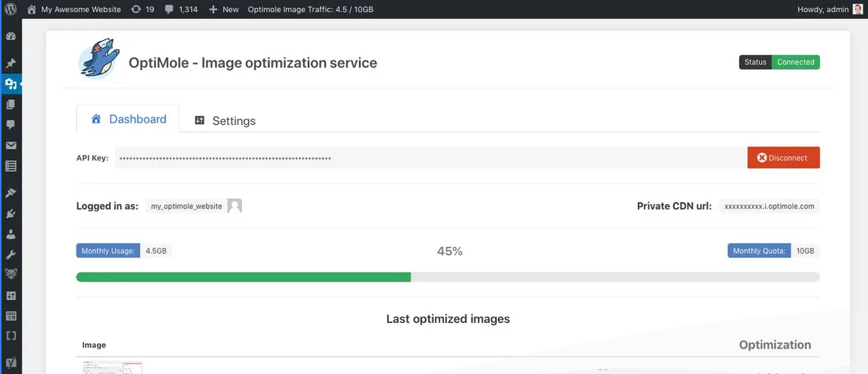
Task: Focus the masked API Key field
Action: [431, 158]
